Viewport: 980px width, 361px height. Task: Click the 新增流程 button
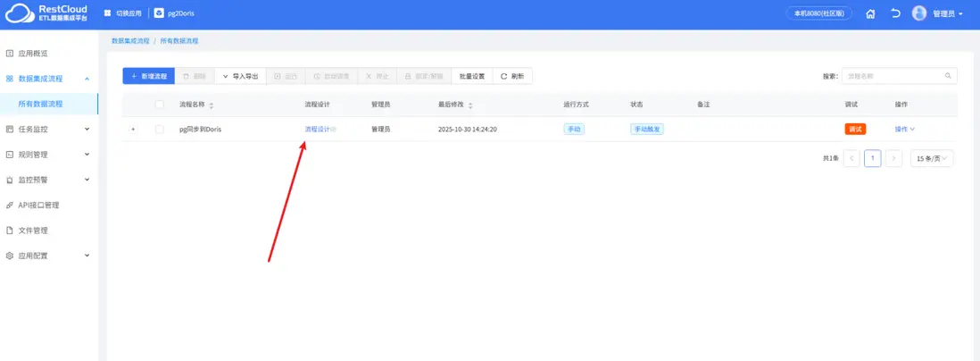[x=149, y=76]
